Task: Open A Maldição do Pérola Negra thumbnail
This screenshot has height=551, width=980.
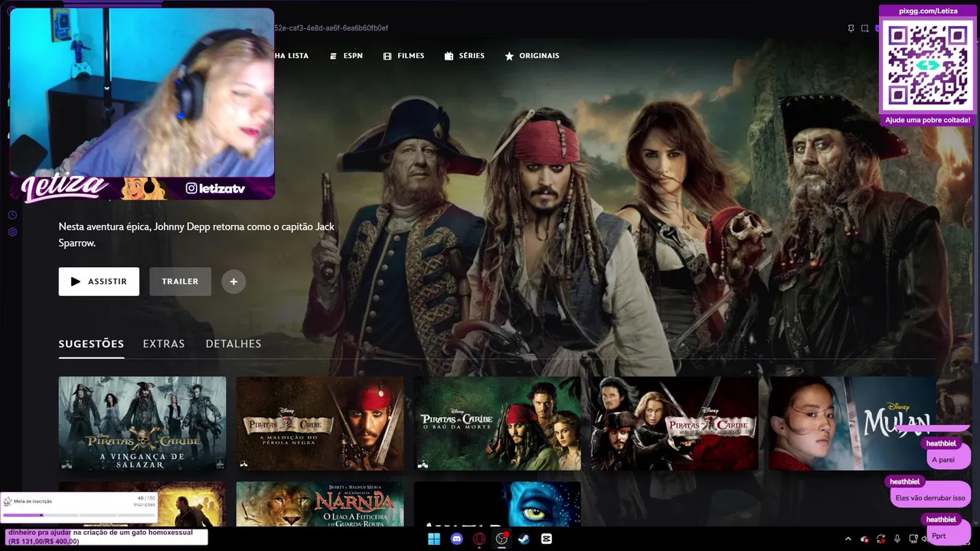Action: pos(320,423)
